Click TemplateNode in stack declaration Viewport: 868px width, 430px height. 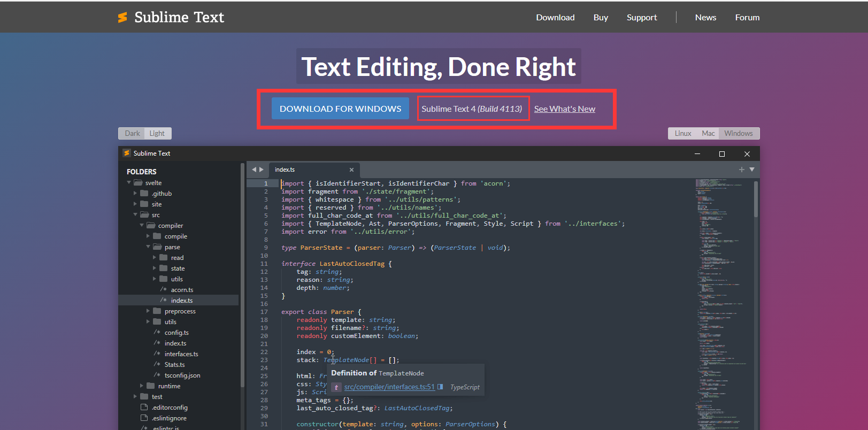[x=346, y=360]
